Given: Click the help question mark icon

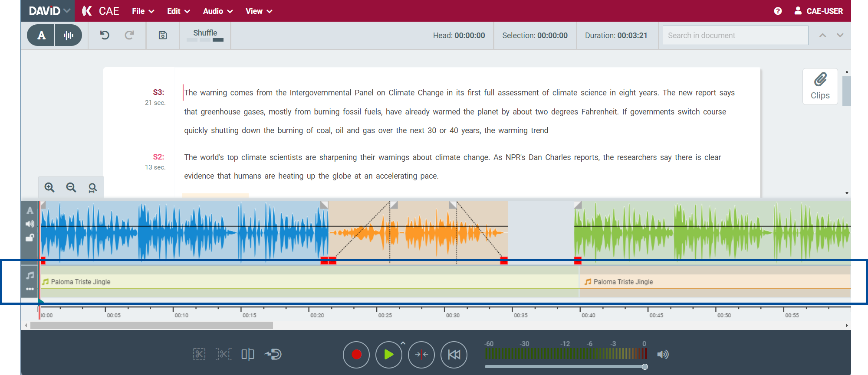Looking at the screenshot, I should coord(778,11).
